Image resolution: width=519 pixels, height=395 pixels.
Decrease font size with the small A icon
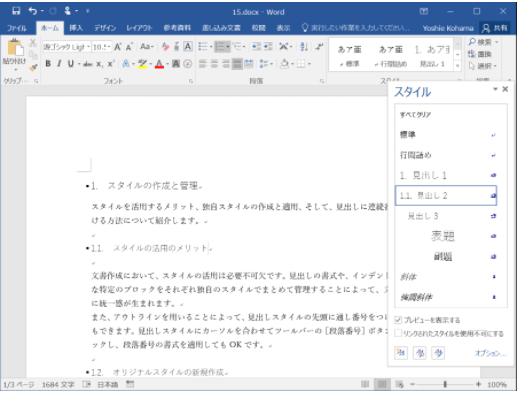pos(129,47)
